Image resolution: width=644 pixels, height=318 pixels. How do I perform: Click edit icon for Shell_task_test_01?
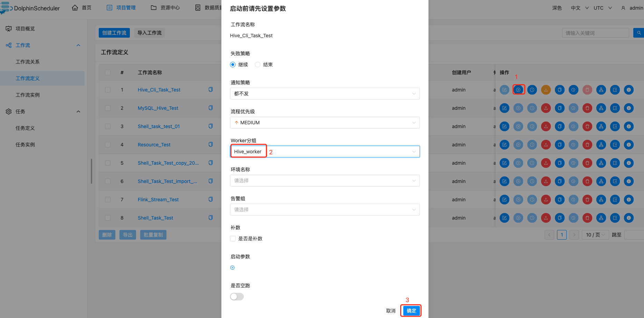point(504,126)
